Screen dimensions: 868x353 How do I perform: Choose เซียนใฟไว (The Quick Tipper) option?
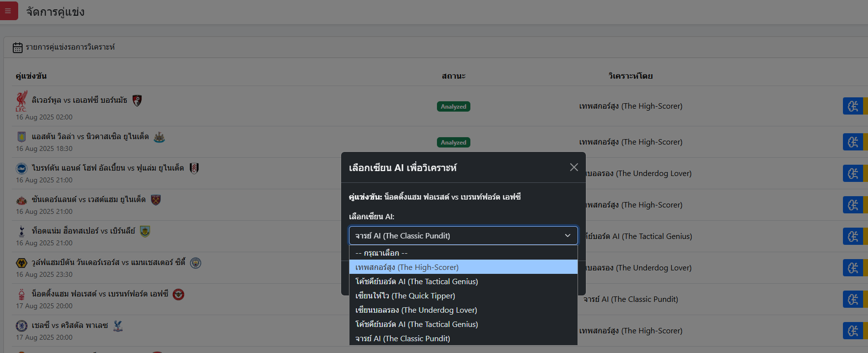point(463,295)
